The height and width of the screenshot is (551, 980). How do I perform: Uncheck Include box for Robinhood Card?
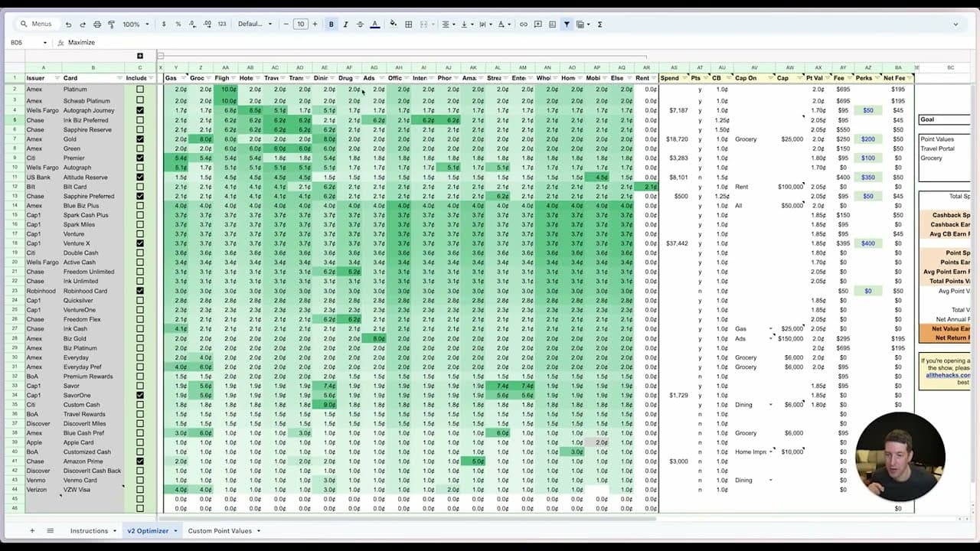click(139, 291)
